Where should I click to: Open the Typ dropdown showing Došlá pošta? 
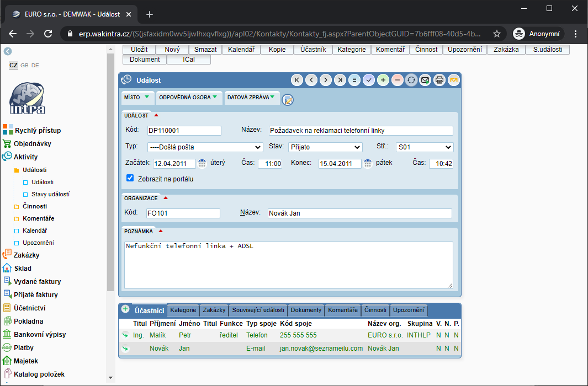point(205,147)
